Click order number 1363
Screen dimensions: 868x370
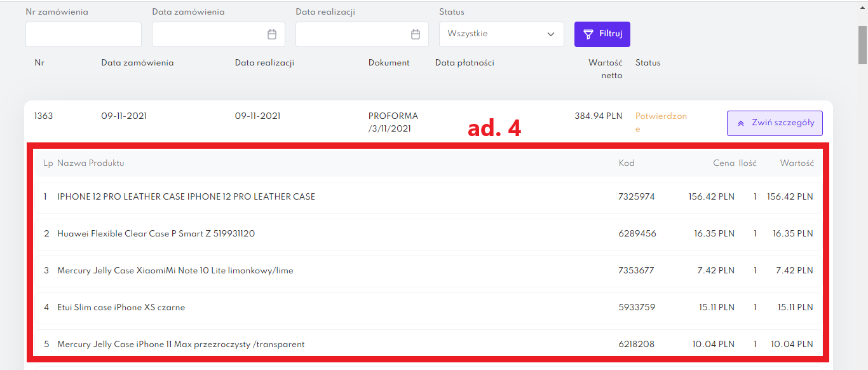(44, 116)
